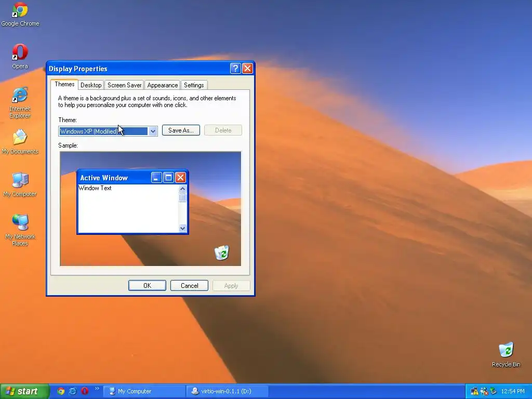Click sample Active Window maximize icon
This screenshot has height=399, width=532.
(169, 178)
